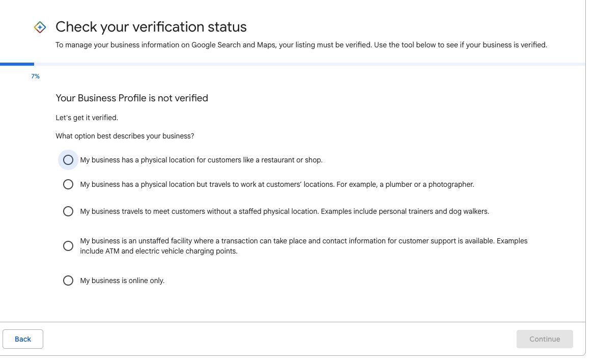Select the physical location restaurant or shop option

click(68, 160)
